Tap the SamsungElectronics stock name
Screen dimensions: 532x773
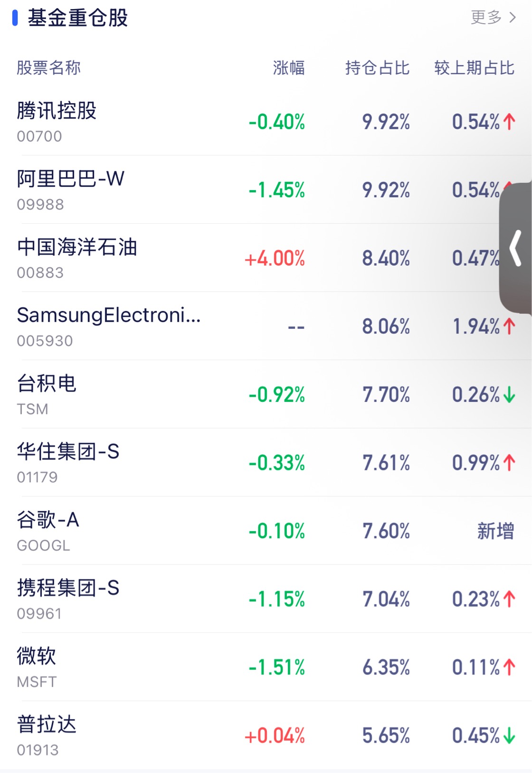(x=109, y=315)
